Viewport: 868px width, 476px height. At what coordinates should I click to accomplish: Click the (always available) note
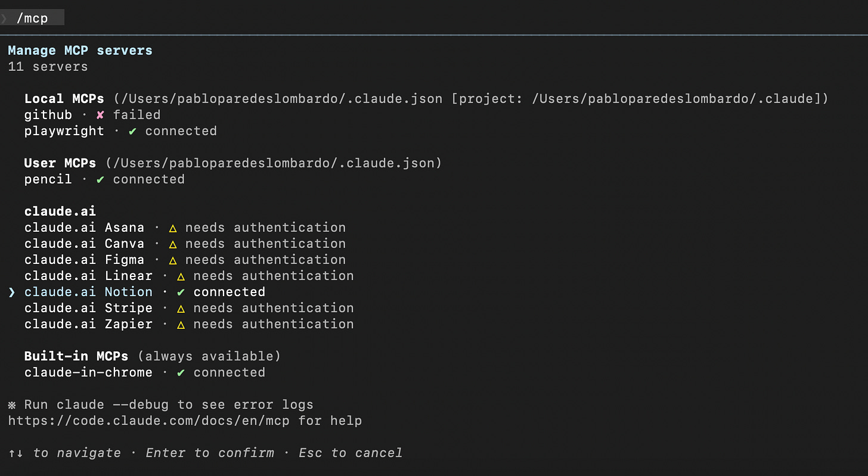pyautogui.click(x=209, y=356)
